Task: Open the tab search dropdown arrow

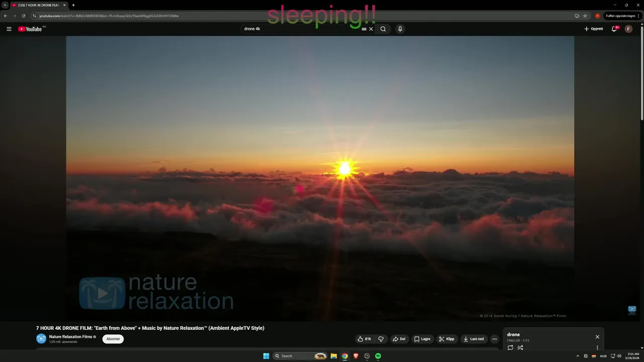Action: tap(5, 5)
